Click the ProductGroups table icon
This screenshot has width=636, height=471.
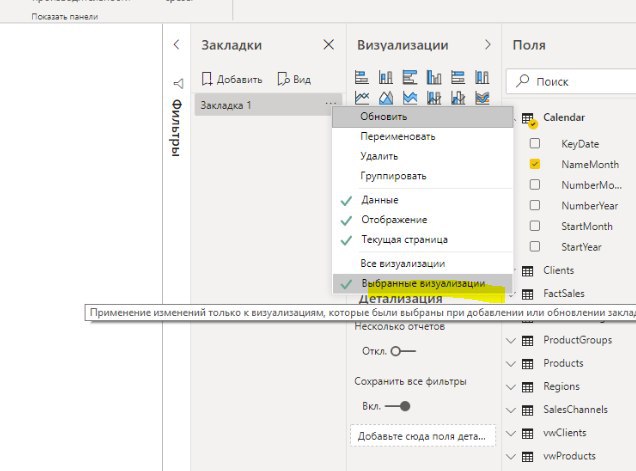[527, 340]
